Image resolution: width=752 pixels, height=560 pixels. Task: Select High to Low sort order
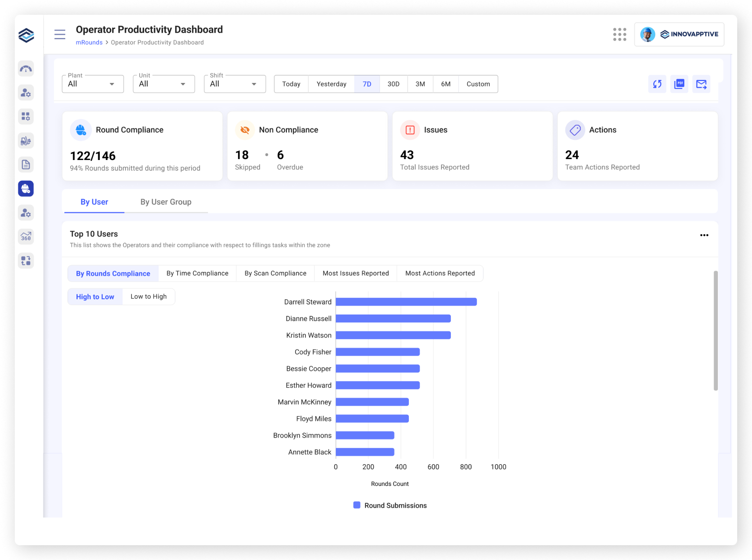[x=95, y=297]
